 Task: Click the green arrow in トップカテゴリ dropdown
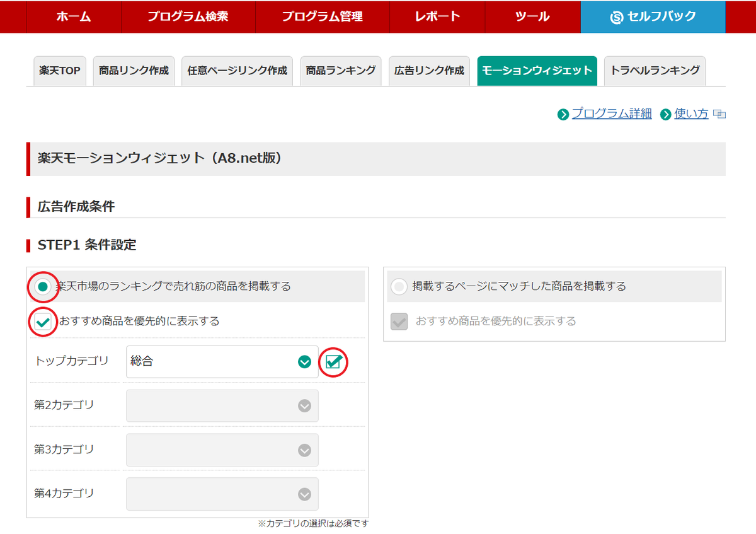[305, 362]
